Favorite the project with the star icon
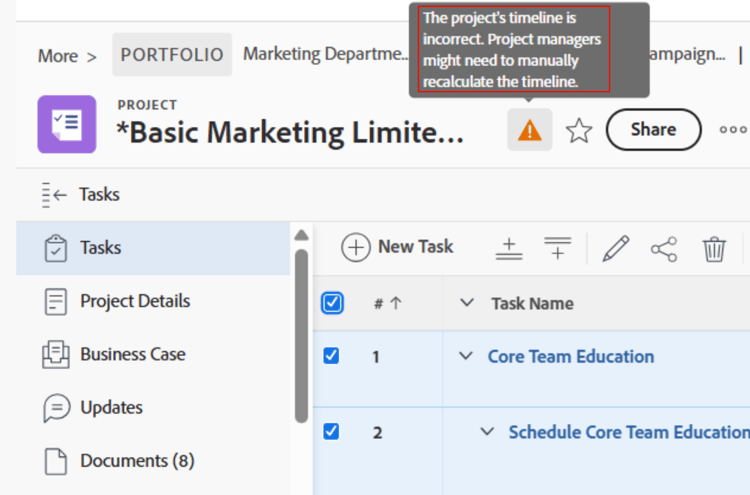 (x=579, y=131)
